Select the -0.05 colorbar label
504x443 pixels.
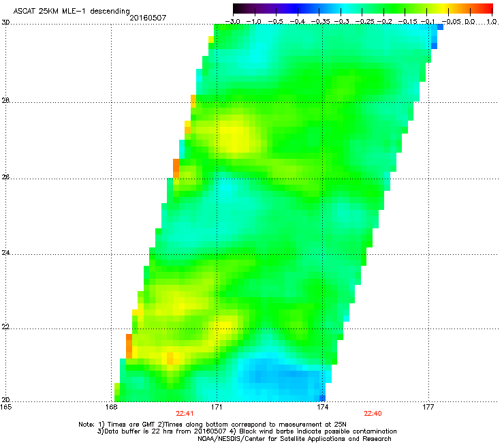(452, 22)
